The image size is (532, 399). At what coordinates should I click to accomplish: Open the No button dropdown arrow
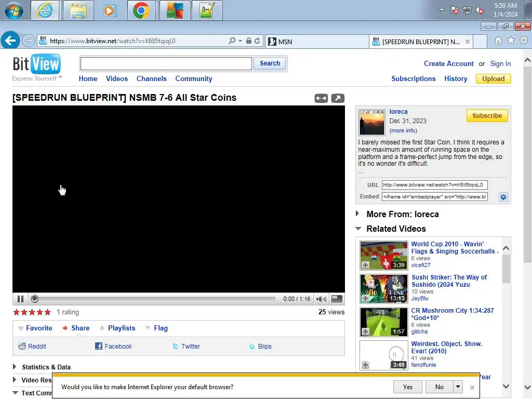458,387
